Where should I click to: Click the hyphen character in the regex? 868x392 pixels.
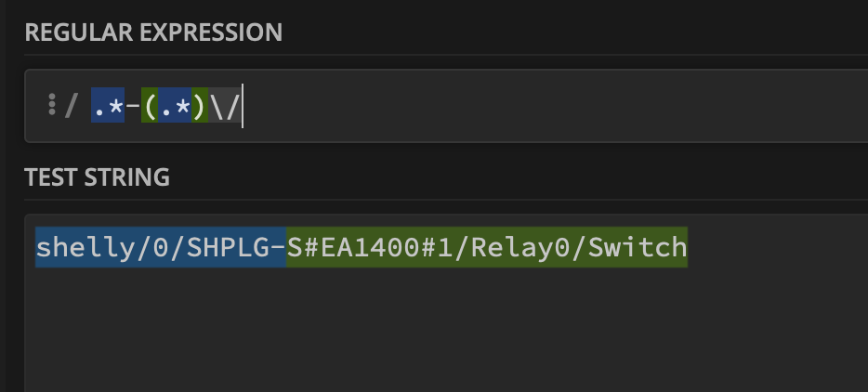point(132,108)
